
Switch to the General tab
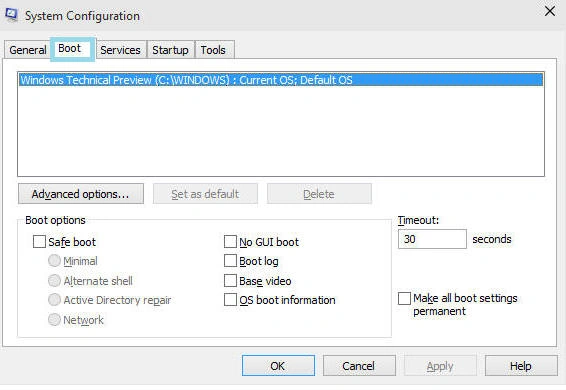coord(27,50)
